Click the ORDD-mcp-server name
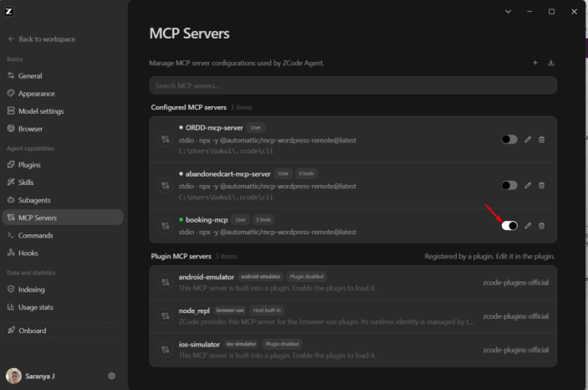Viewport: 588px width, 390px height. tap(214, 127)
